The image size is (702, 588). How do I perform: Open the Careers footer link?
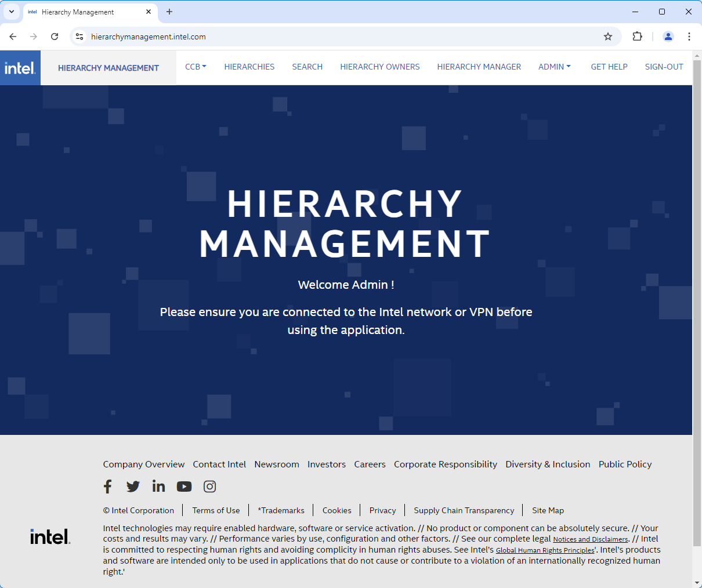pos(370,464)
